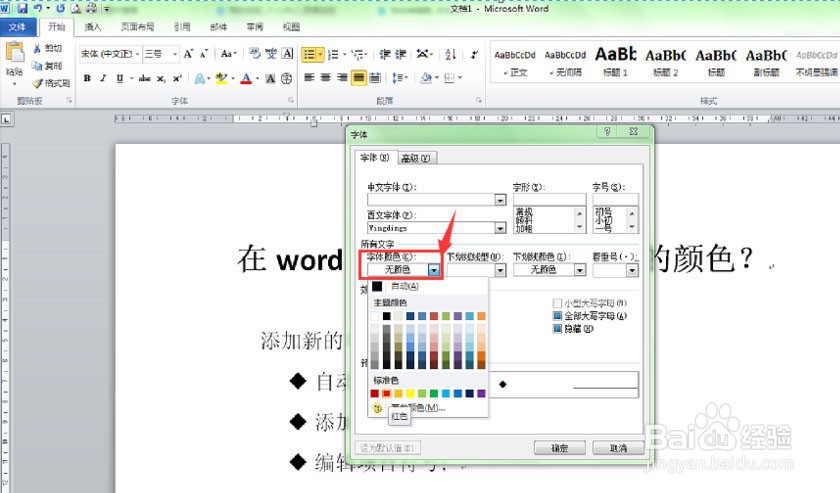Click the Text Effects glowing A icon
840x493 pixels.
tap(200, 79)
